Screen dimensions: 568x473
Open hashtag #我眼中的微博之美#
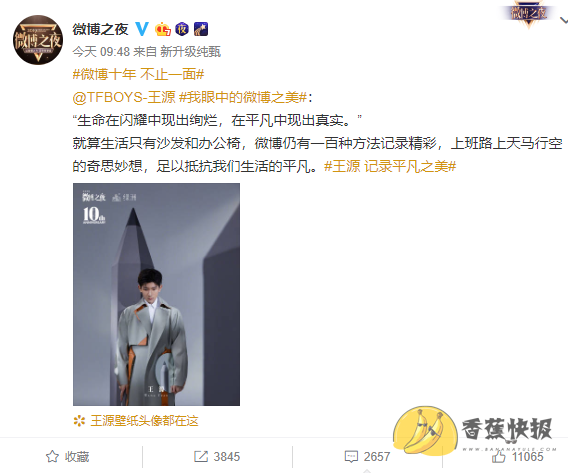(243, 97)
